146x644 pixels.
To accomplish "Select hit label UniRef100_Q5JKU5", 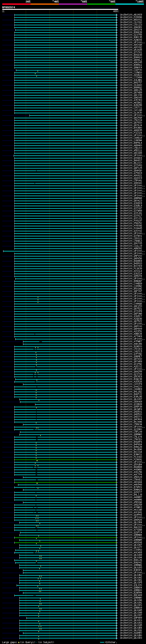I will (131, 50).
